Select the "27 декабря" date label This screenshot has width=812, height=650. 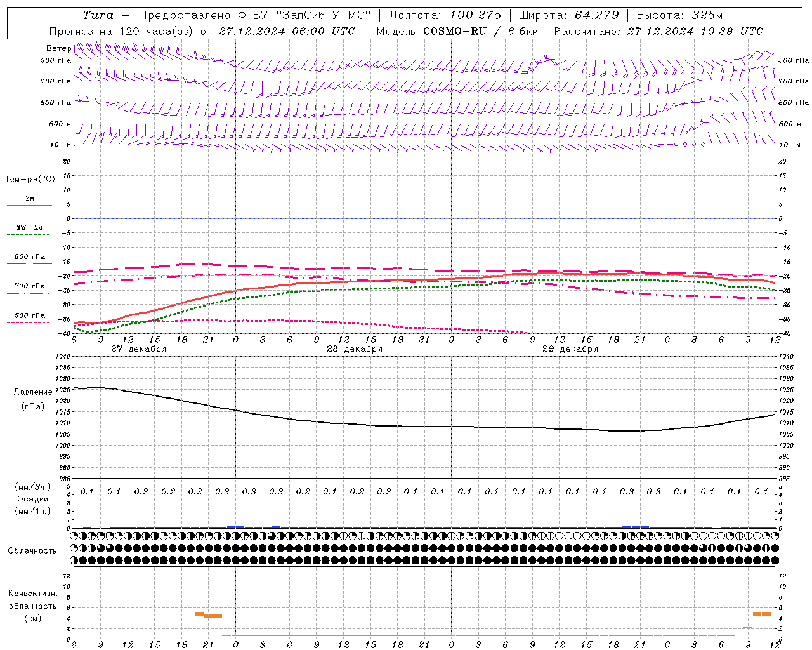[x=138, y=349]
